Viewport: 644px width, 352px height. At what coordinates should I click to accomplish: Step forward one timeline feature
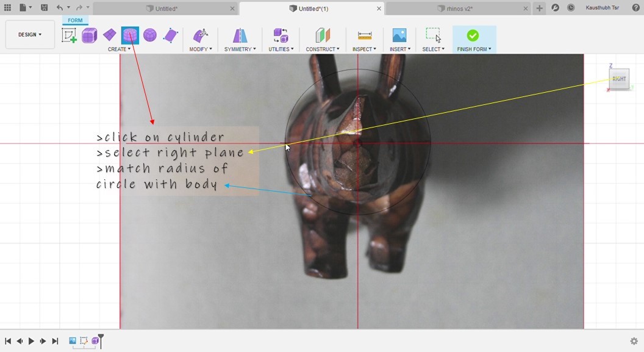click(x=43, y=341)
